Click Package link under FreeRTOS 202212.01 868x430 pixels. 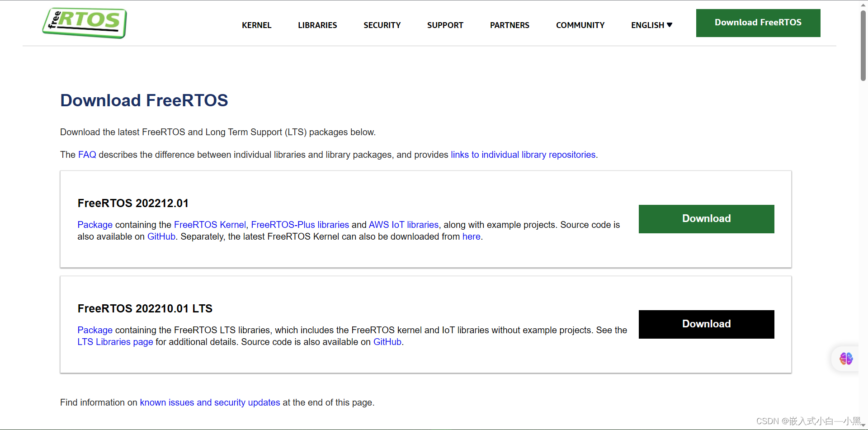(95, 225)
